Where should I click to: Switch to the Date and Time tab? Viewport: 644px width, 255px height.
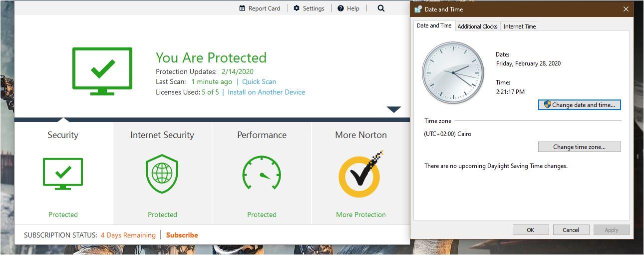tap(434, 26)
